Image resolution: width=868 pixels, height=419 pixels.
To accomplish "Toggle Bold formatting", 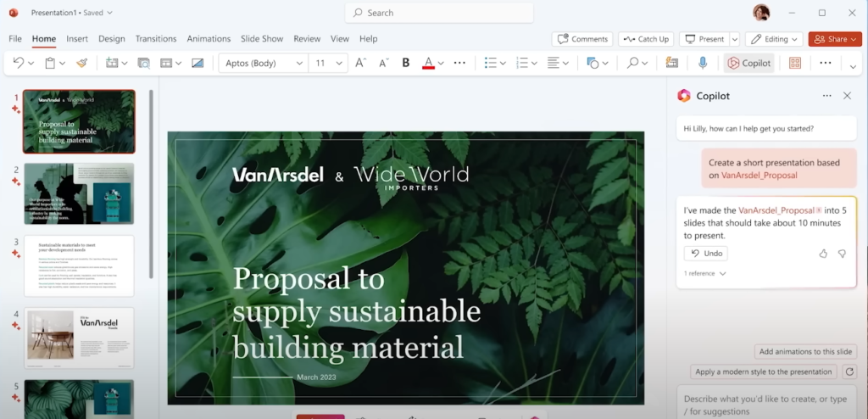I will click(x=406, y=63).
